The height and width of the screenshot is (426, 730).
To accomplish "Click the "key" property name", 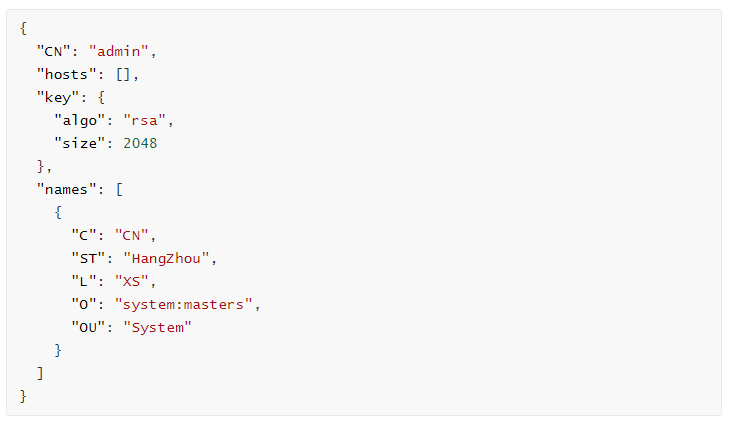I will [x=58, y=97].
